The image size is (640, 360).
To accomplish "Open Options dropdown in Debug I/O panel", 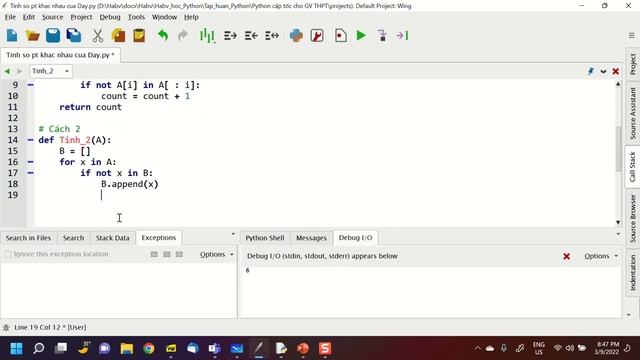I will [601, 256].
